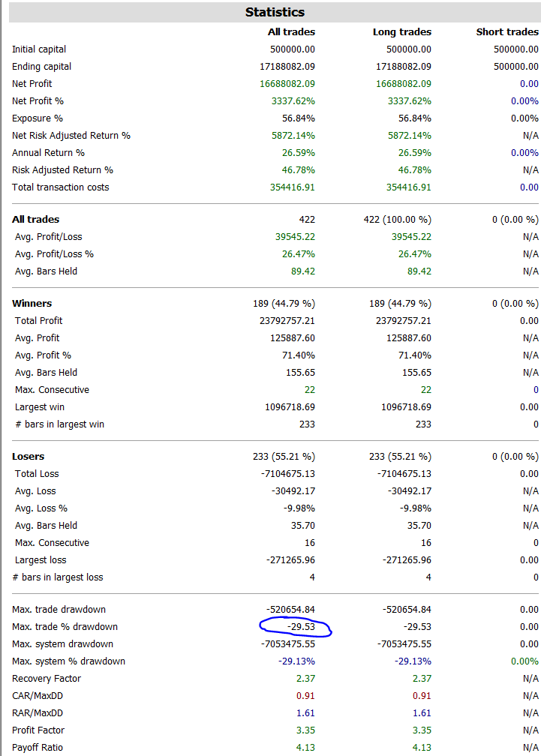
Task: Click All trades Max. system drawdown -7053475.55
Action: 288,644
